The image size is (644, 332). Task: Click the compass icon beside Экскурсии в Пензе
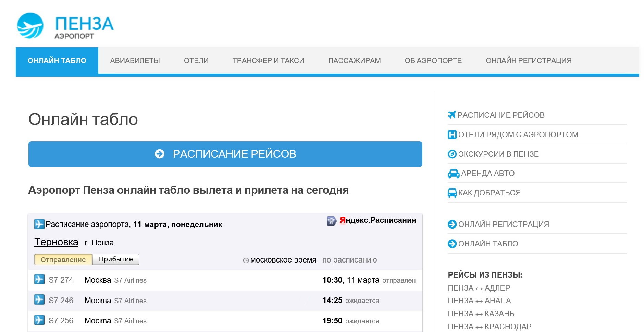(x=452, y=154)
